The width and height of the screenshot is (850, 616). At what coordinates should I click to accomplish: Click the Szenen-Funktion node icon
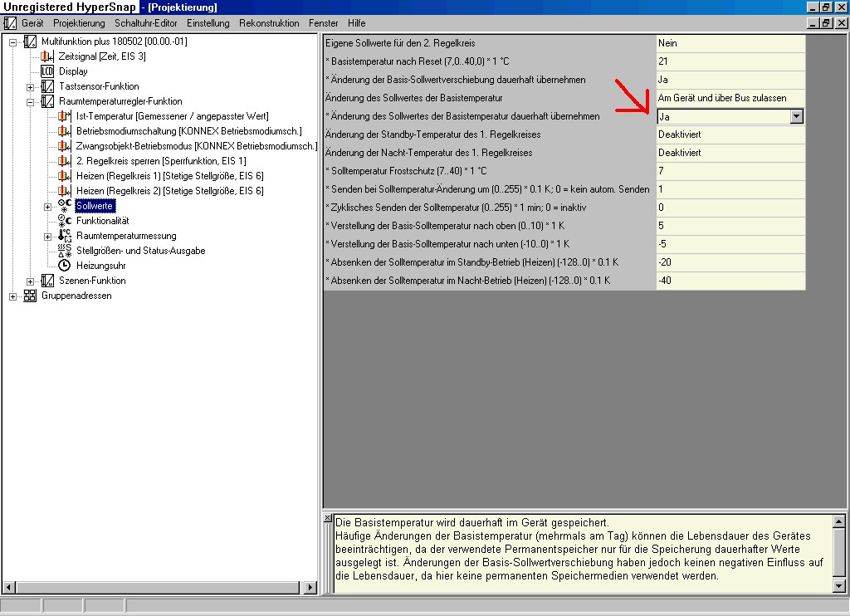point(47,281)
